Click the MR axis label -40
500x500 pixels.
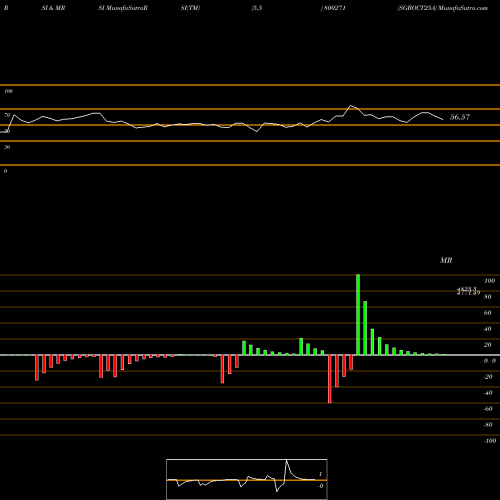click(x=488, y=393)
